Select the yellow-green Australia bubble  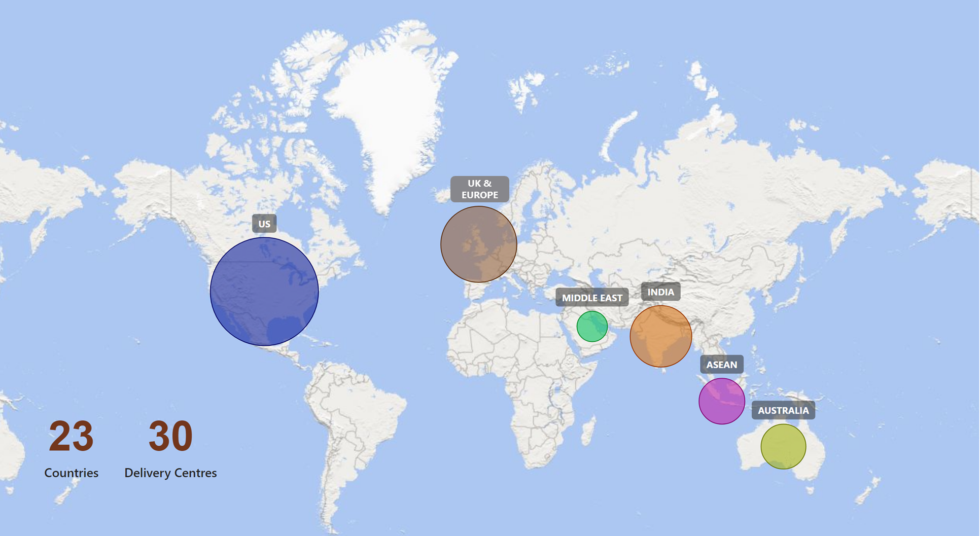coord(783,447)
